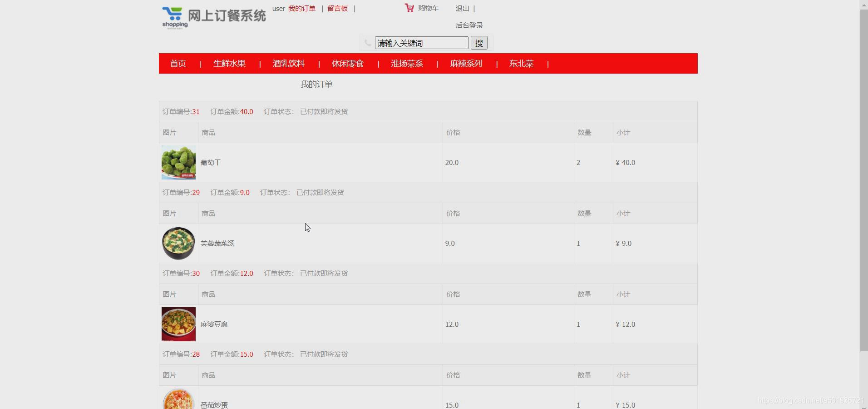Click price 20.0 of 葡萄干
Screen dimensions: 868x409
click(452, 162)
